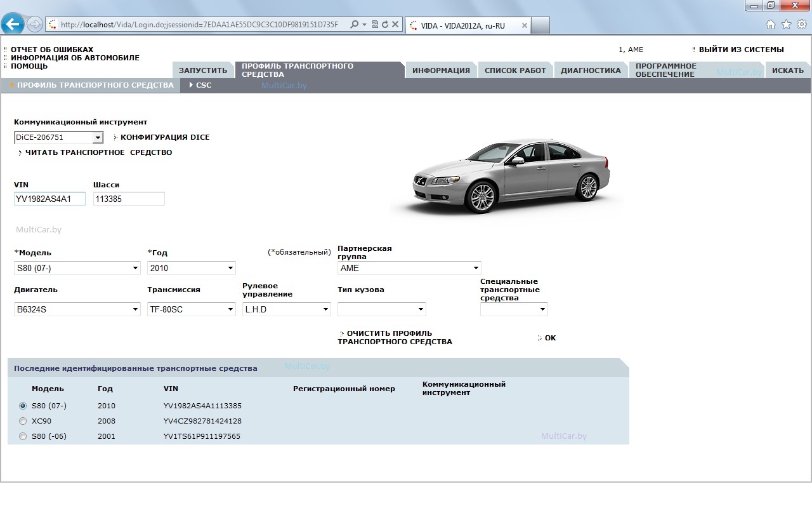Click the ОК button
This screenshot has height=508, width=812.
click(550, 338)
